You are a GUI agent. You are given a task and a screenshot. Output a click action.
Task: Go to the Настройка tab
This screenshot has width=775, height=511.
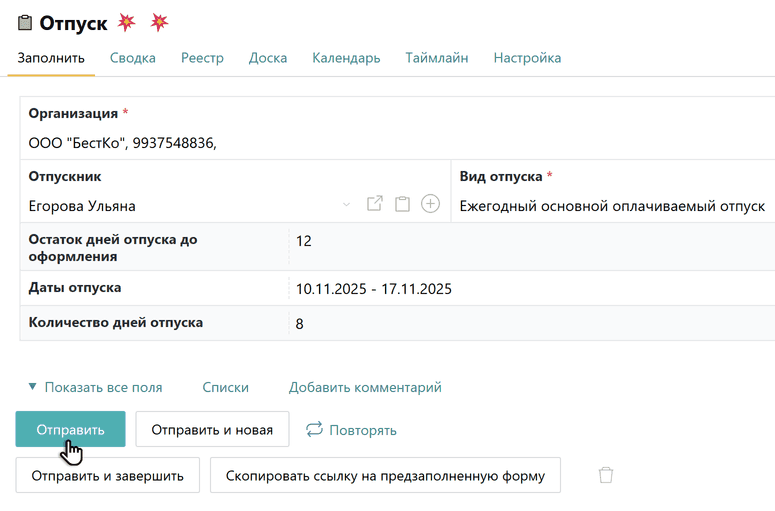pos(527,58)
